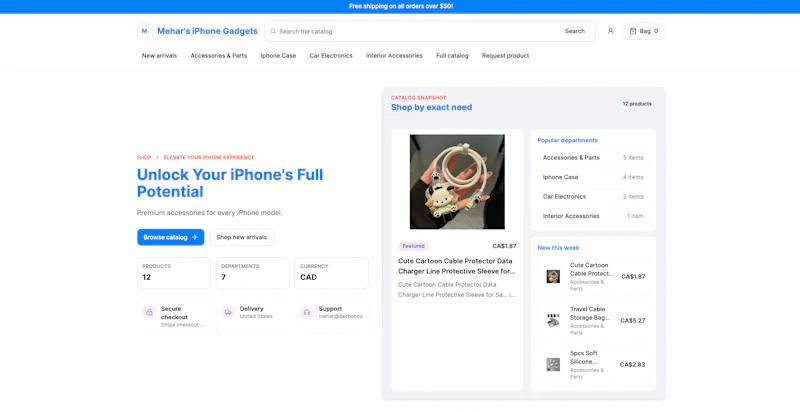Click the Popular departments heading
This screenshot has width=800, height=412.
tap(567, 140)
